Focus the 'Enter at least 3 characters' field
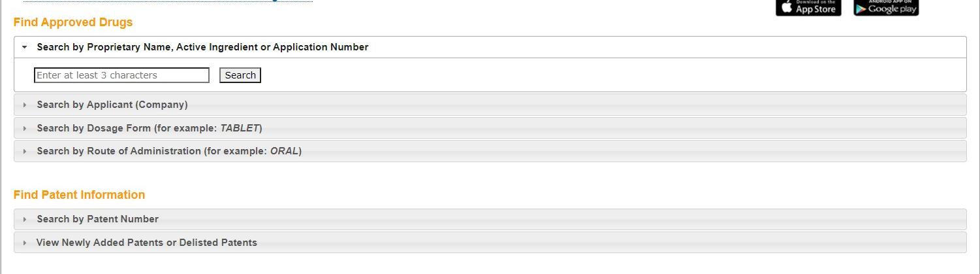980x274 pixels. 121,75
